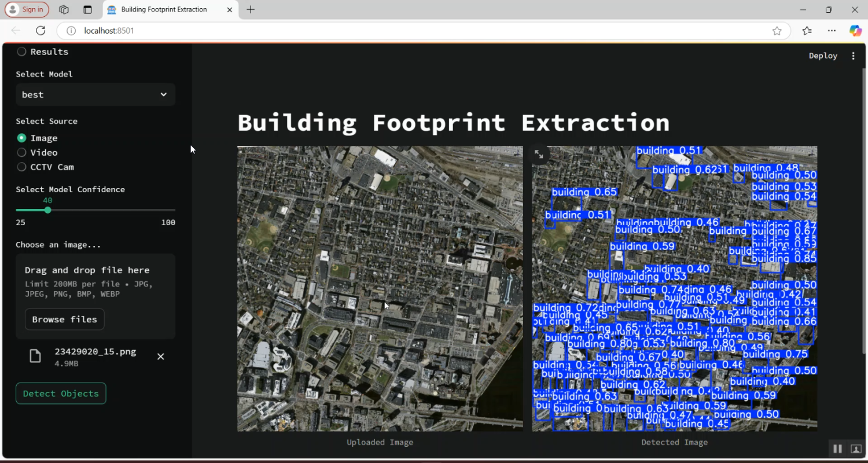
Task: Open browser Settings and more menu
Action: 832,31
